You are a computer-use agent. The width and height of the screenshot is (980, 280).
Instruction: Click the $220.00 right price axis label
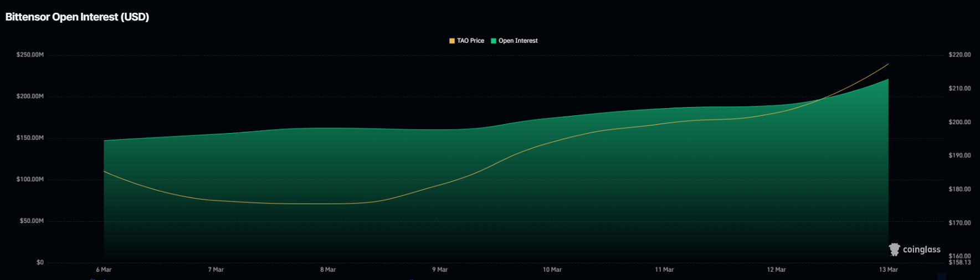coord(960,55)
